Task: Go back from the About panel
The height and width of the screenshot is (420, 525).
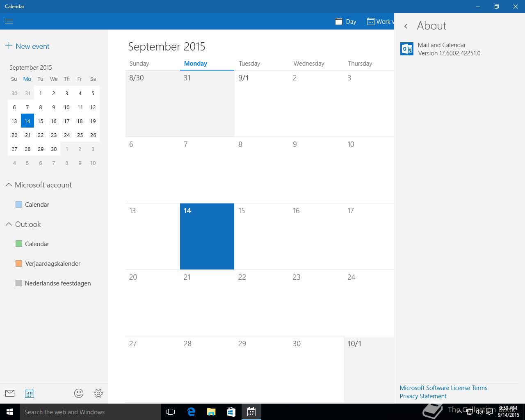Action: (406, 26)
